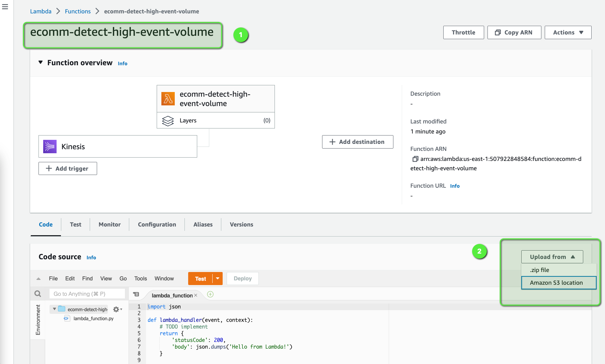This screenshot has width=605, height=364.
Task: Click the Kinesis trigger box
Action: pos(118,147)
